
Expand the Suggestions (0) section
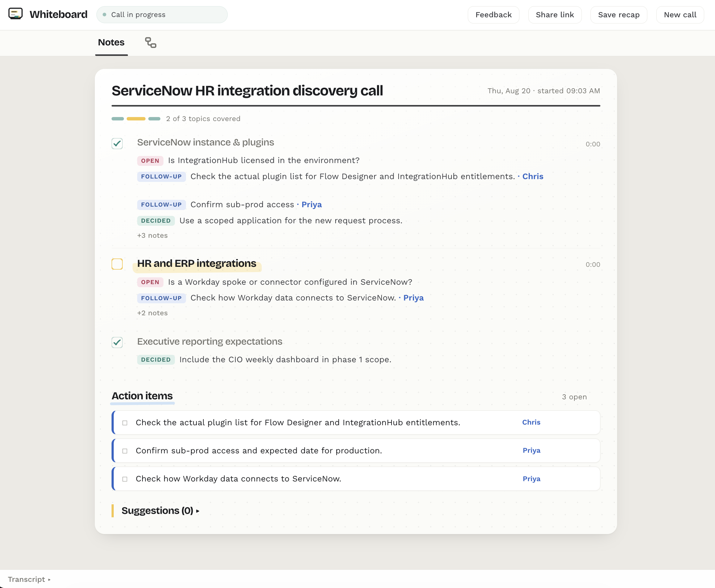pyautogui.click(x=160, y=510)
